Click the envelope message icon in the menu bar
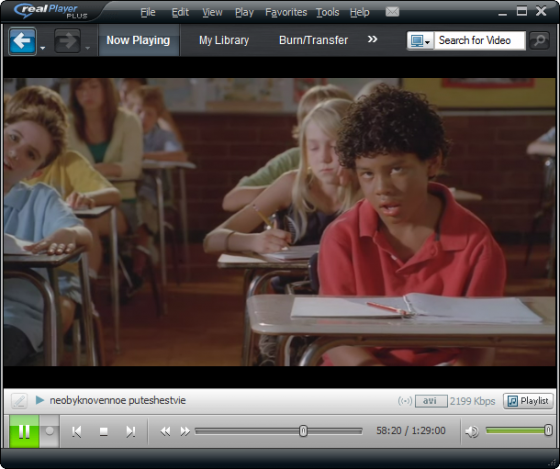 pyautogui.click(x=392, y=12)
